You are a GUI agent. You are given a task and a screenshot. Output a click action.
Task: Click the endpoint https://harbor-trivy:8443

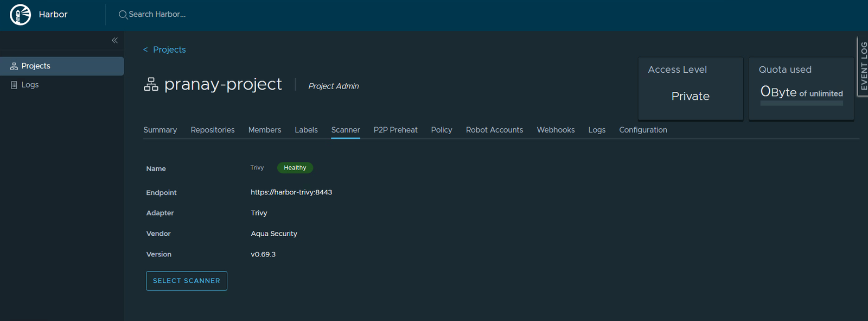coord(291,192)
